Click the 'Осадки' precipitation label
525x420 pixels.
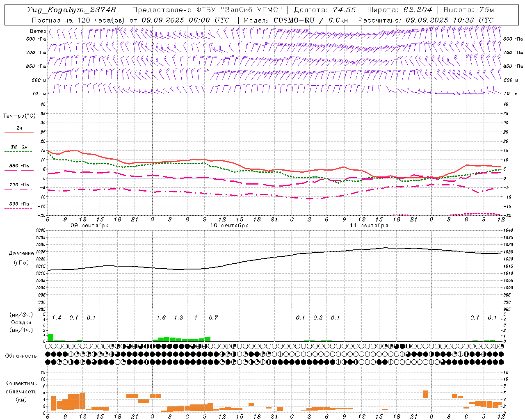[21, 322]
